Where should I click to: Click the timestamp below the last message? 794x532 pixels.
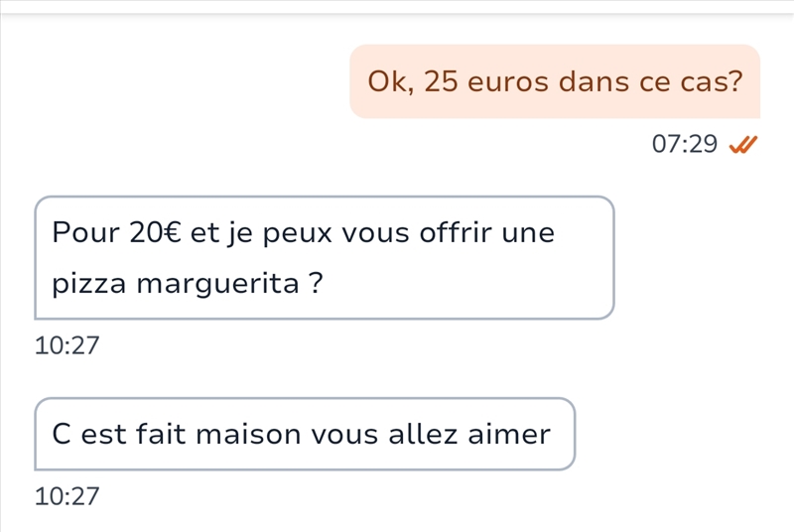click(66, 496)
